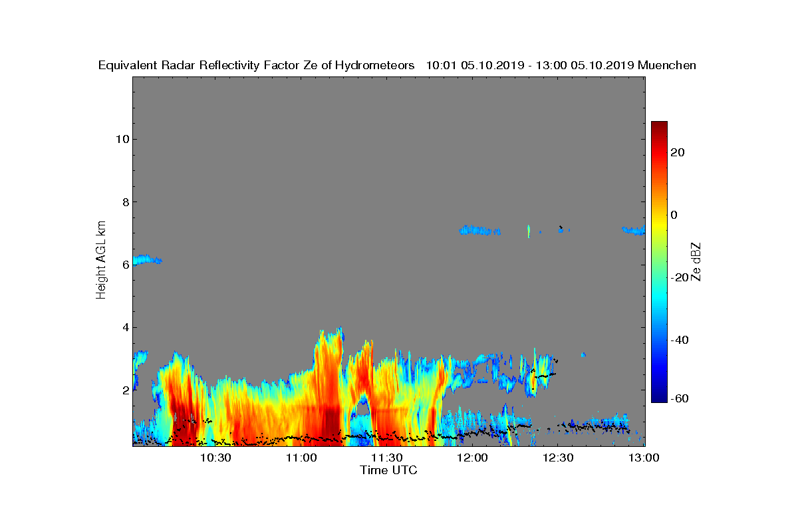Viewport: 798px width, 532px height.
Task: Click the height tick label 2
Action: [x=125, y=390]
